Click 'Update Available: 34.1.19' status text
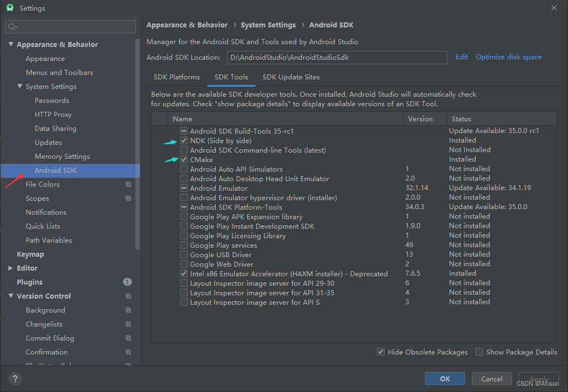Viewport: 568px width, 392px height. (490, 188)
